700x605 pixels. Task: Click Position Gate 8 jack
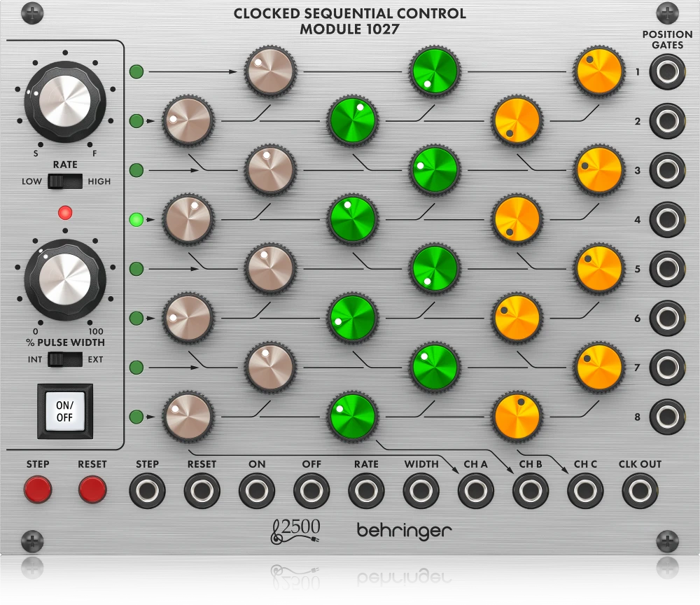667,417
